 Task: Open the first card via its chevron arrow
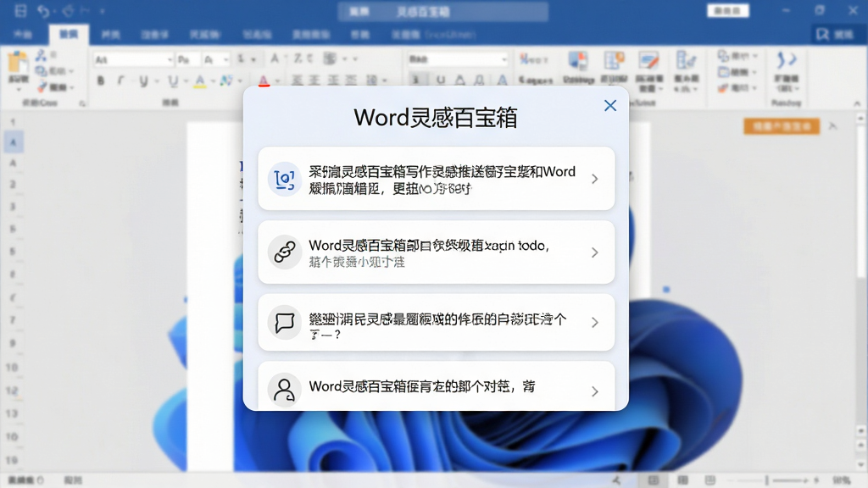(x=594, y=179)
